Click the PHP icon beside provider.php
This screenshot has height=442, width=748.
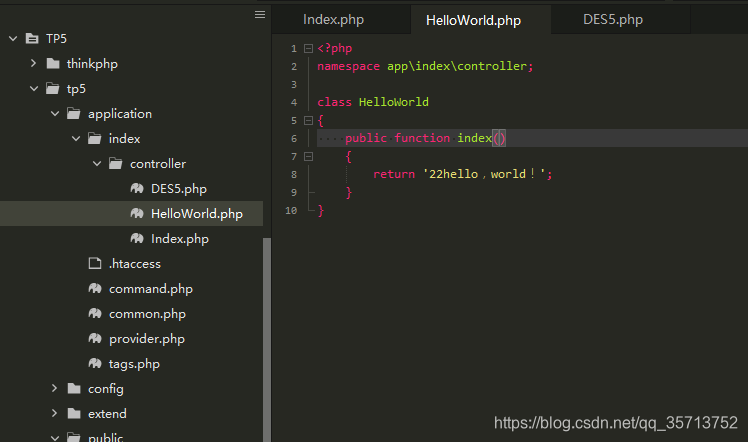(95, 339)
